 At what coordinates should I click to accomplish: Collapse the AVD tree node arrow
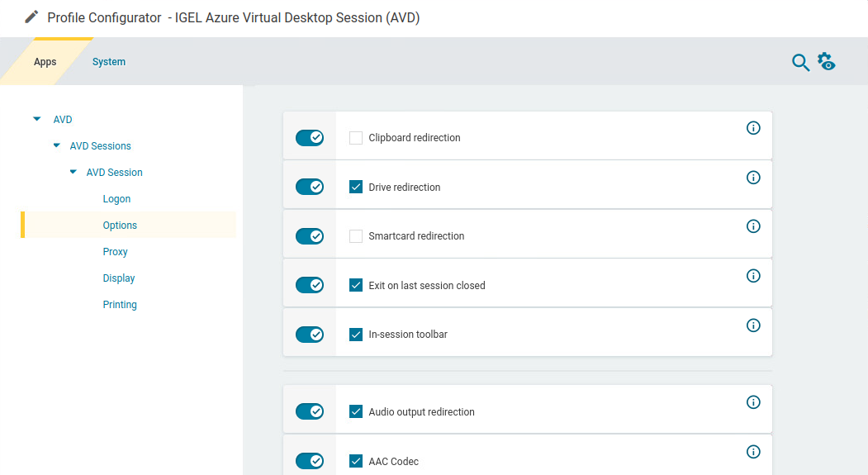click(x=36, y=119)
